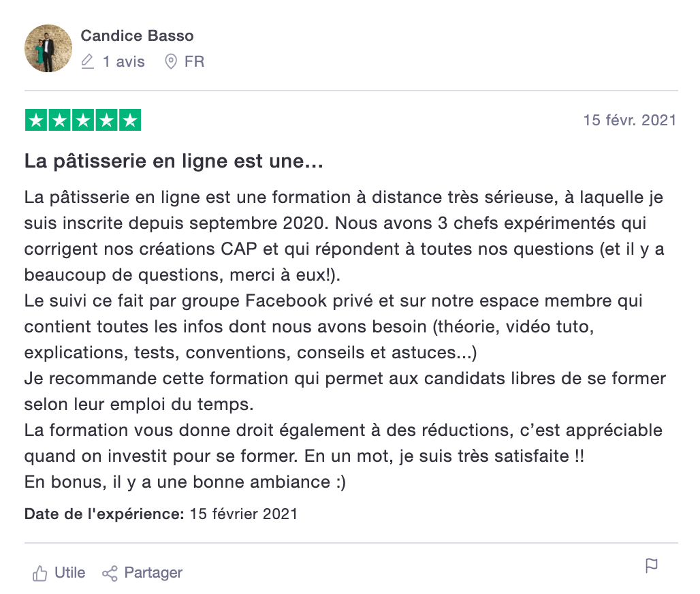This screenshot has width=700, height=594.
Task: Click the review title La pâtisserie en ligne
Action: pyautogui.click(x=174, y=161)
